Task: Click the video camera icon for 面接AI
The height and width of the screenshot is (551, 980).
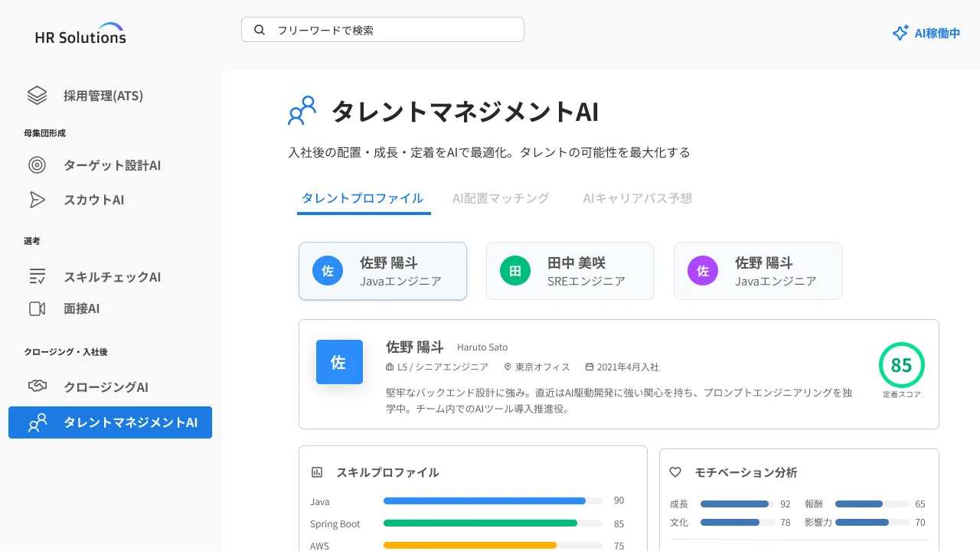Action: pos(37,308)
